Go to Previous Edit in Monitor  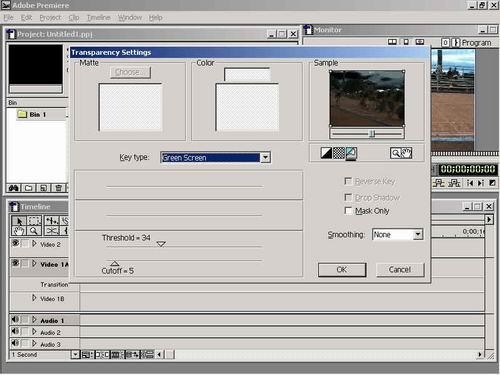pos(470,183)
